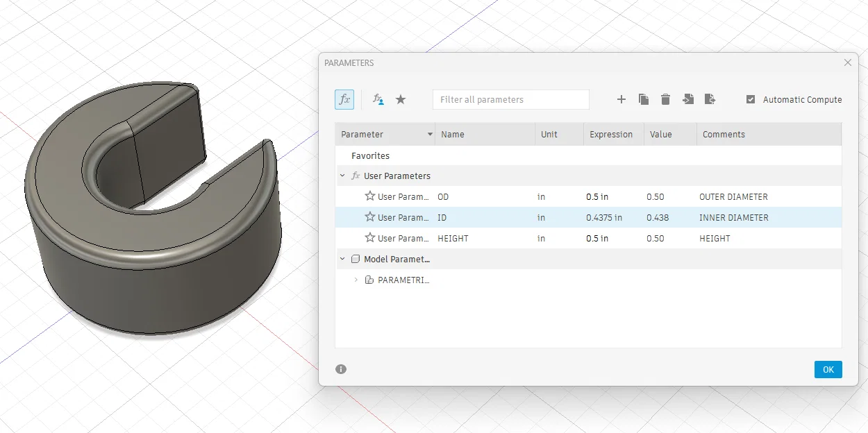Click the fx all-parameters filter button
The image size is (868, 433).
[x=344, y=99]
